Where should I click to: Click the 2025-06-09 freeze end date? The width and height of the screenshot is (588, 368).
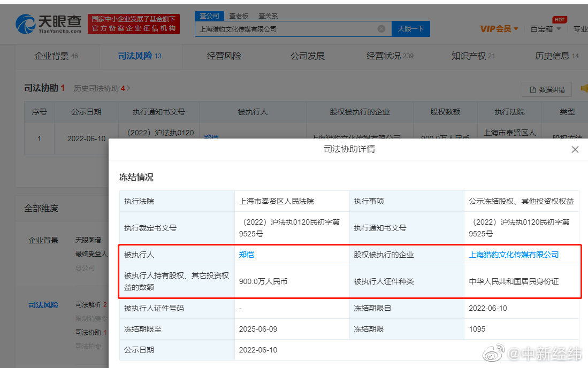coord(258,329)
